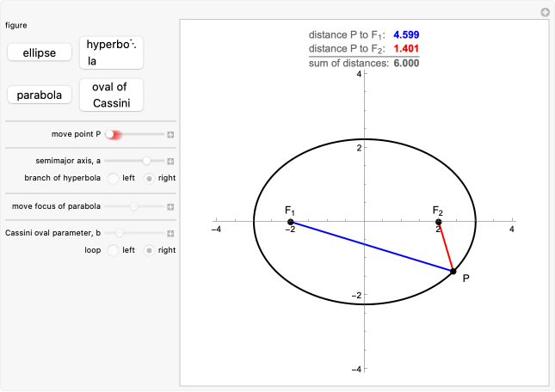
Task: Select left loop radio button
Action: (113, 250)
